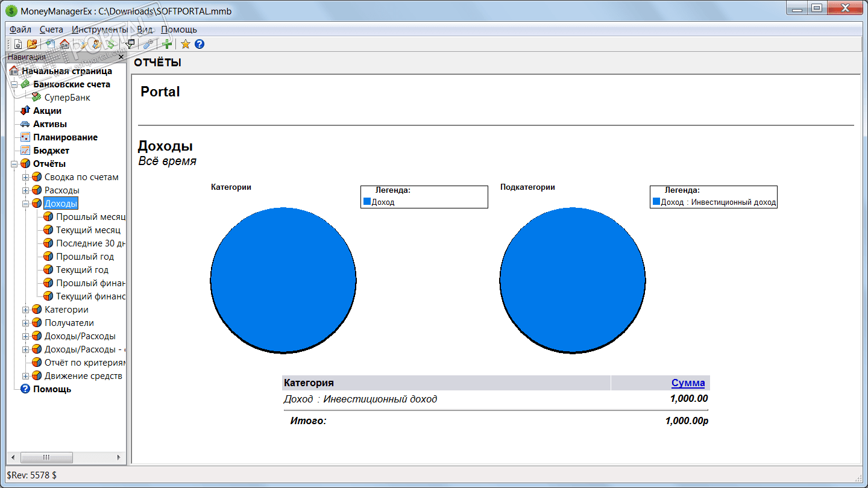868x488 pixels.
Task: Open a database with the folder icon
Action: pyautogui.click(x=32, y=44)
